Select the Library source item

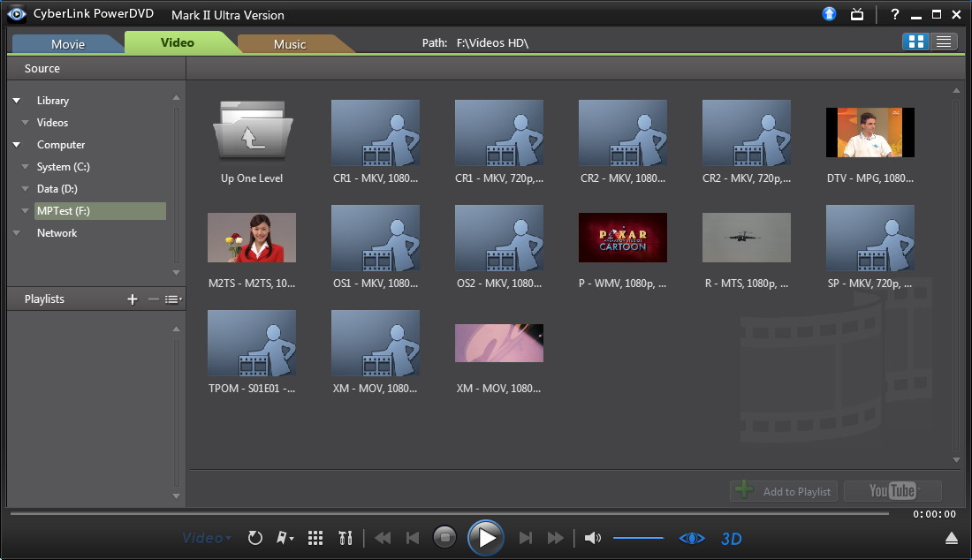pyautogui.click(x=53, y=101)
